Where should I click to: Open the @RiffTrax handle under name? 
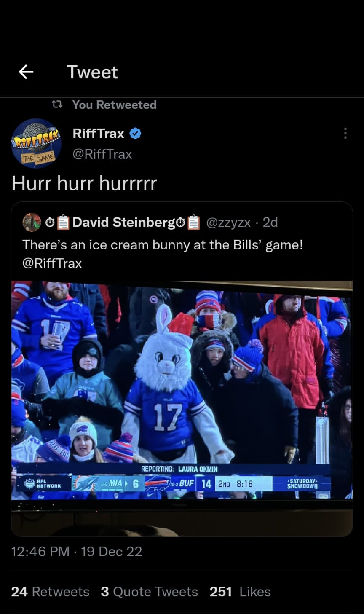pos(102,154)
